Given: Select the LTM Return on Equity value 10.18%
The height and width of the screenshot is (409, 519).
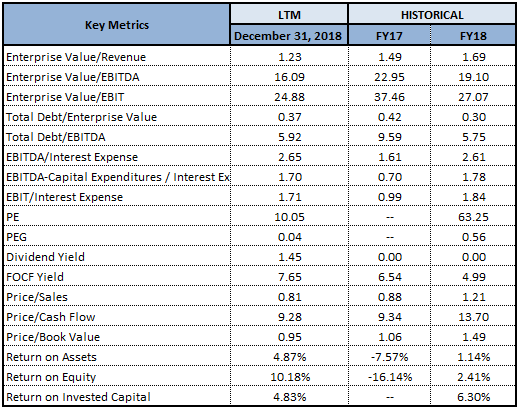Looking at the screenshot, I should pyautogui.click(x=290, y=377).
